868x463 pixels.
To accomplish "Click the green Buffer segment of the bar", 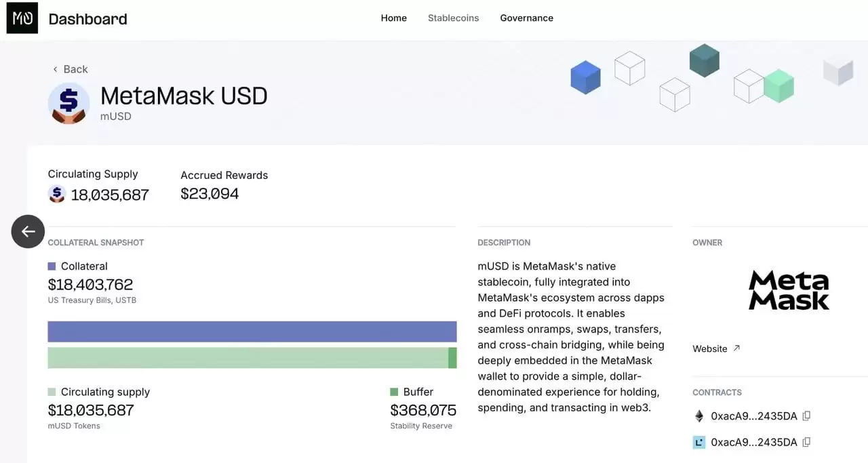I will tap(452, 357).
